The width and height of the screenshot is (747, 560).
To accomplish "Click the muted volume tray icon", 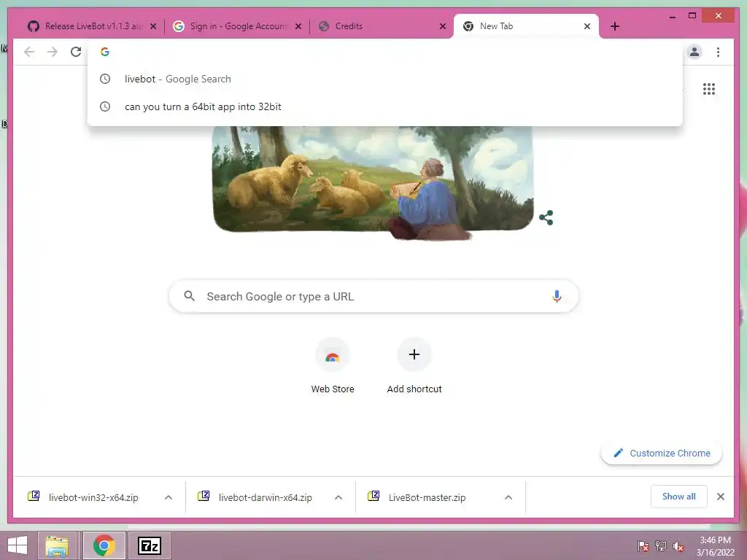I will click(x=678, y=546).
